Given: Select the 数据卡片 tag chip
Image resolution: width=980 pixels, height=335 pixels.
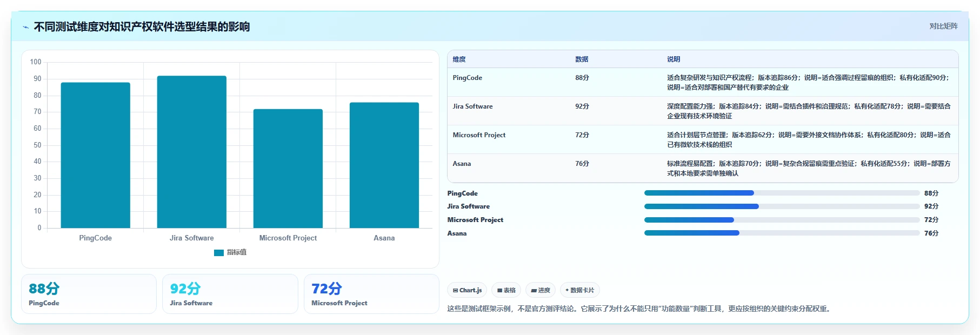Looking at the screenshot, I should [580, 290].
